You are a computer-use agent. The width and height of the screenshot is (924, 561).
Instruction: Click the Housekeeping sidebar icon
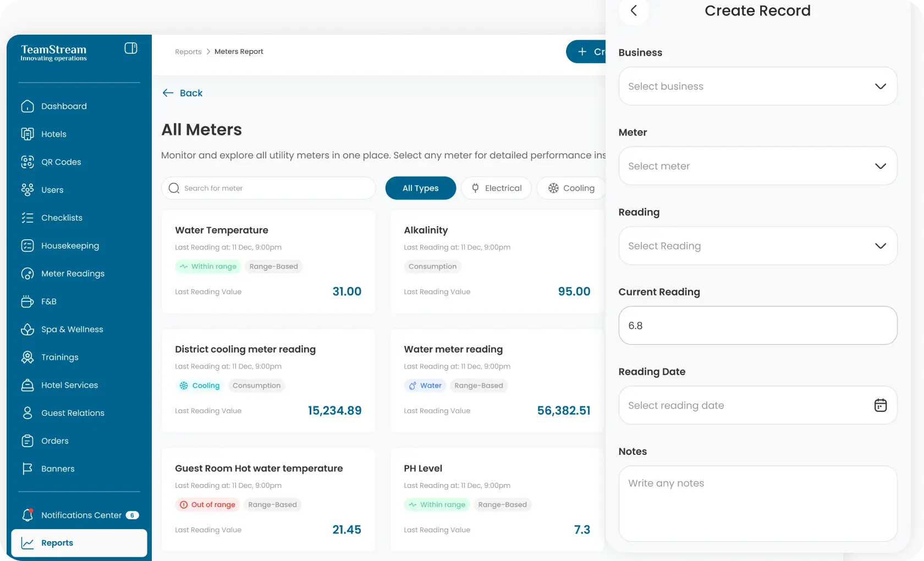point(28,246)
